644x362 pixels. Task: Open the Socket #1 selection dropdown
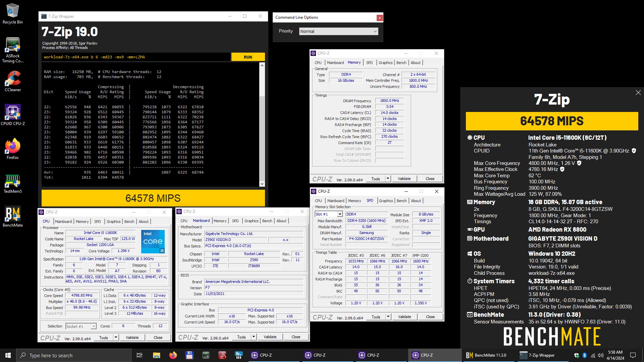[x=81, y=326]
